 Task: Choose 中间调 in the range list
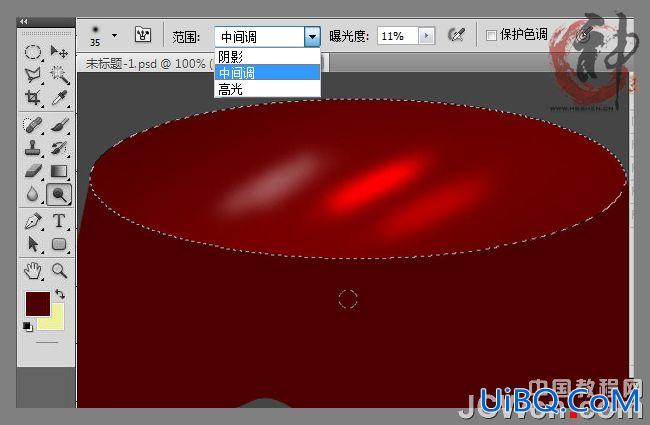267,73
